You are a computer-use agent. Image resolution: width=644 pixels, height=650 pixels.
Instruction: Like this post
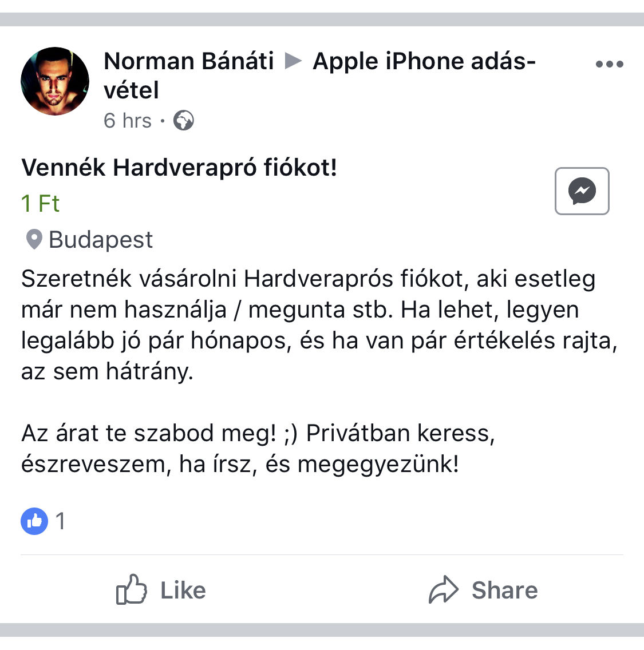coord(161,589)
